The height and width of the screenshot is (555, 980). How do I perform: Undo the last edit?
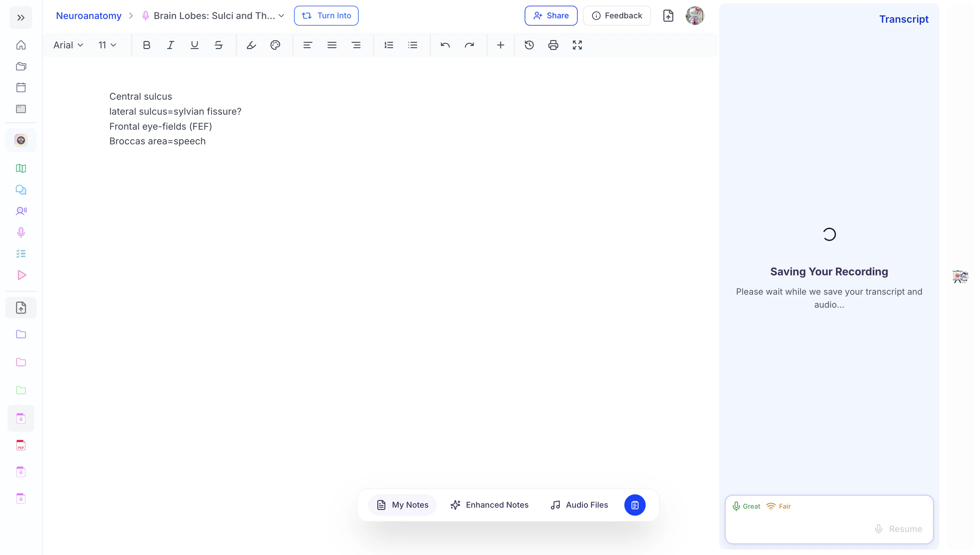(445, 45)
